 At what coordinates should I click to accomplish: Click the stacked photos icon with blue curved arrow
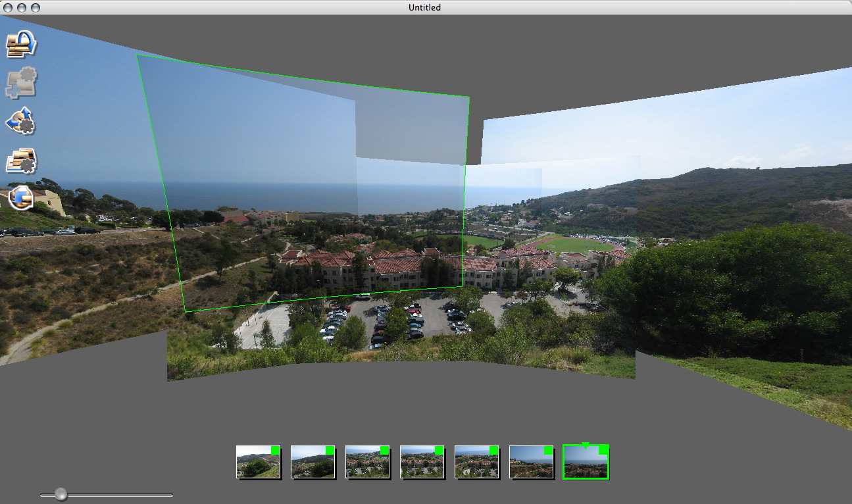(21, 44)
